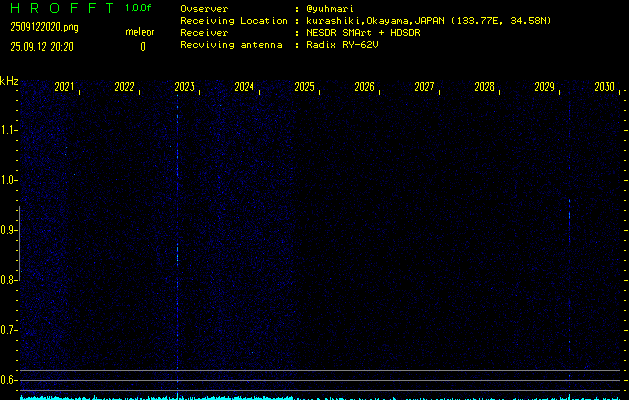Click the Recviving antenna label
Image resolution: width=629 pixels, height=400 pixels.
pyautogui.click(x=231, y=45)
